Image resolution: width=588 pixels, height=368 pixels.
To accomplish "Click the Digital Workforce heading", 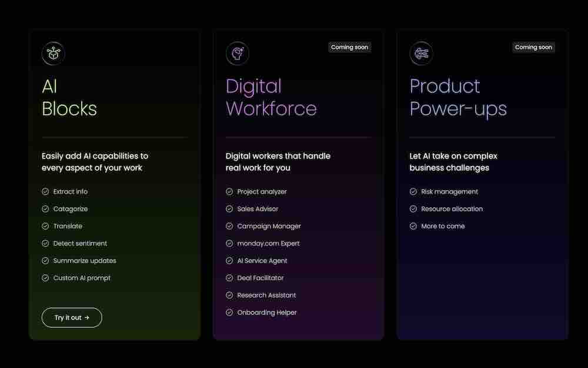I will point(271,98).
